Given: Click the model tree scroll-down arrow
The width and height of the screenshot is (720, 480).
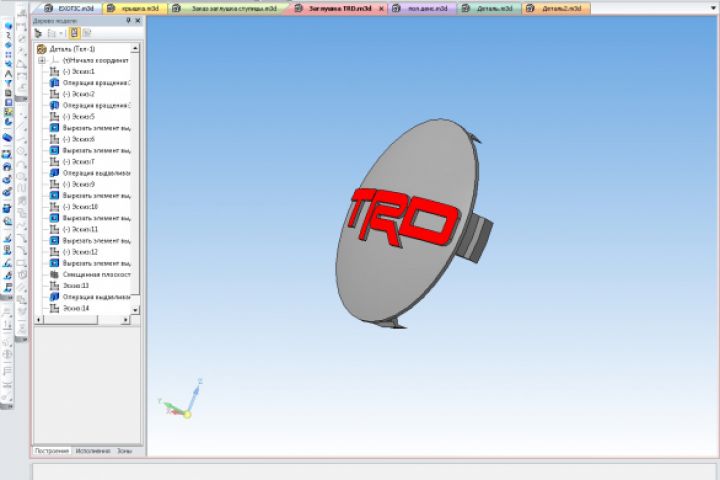Looking at the screenshot, I should (135, 310).
